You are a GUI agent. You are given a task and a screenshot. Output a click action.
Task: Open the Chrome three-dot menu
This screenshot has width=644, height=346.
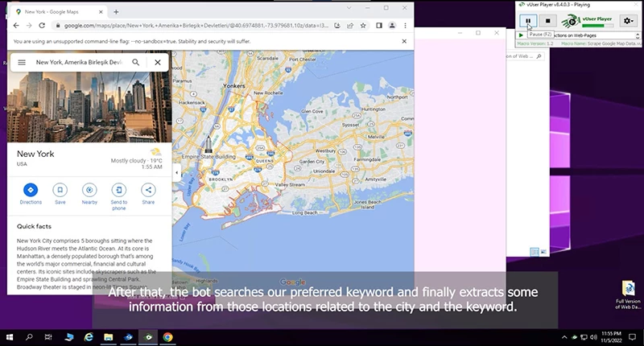(406, 26)
